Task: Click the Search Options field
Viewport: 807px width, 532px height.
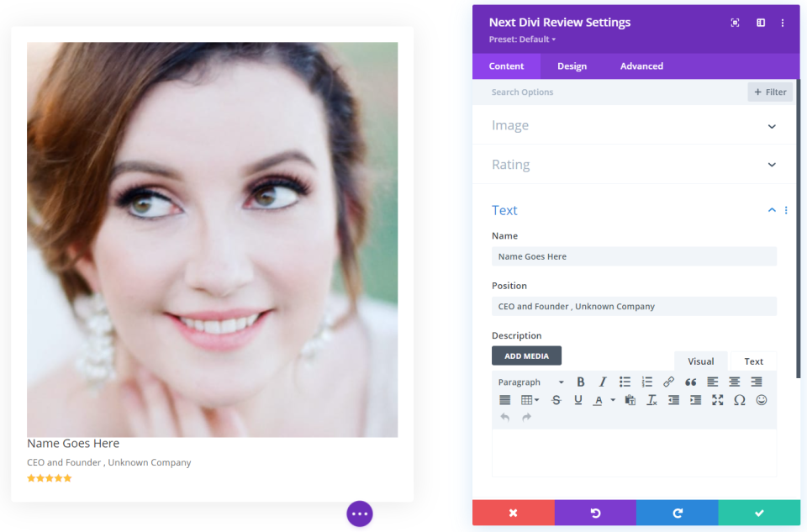Action: click(610, 92)
